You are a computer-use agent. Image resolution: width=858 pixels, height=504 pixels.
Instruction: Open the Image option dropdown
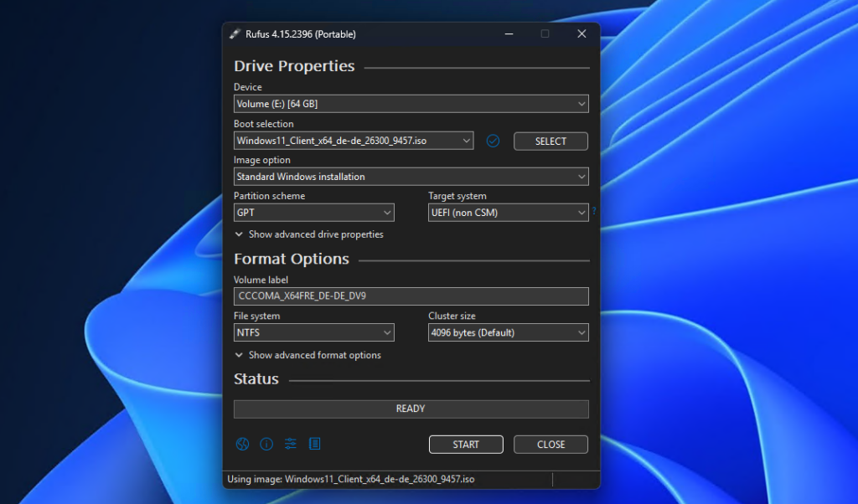click(411, 177)
